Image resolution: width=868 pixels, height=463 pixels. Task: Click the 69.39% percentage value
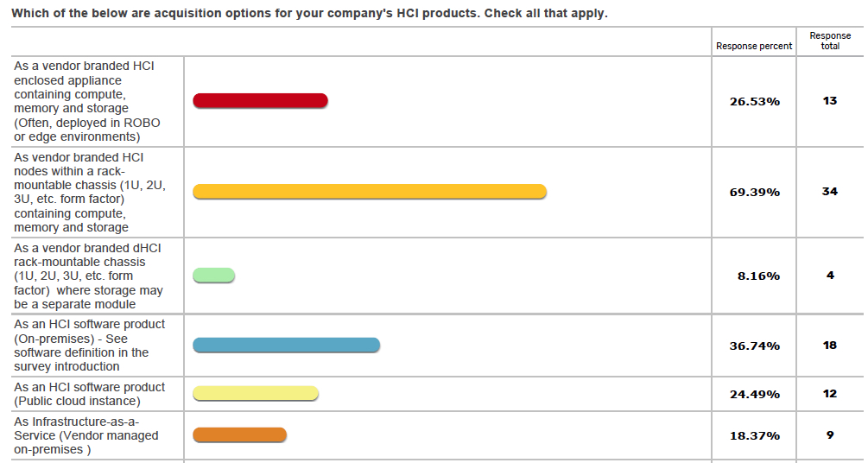[x=755, y=192]
